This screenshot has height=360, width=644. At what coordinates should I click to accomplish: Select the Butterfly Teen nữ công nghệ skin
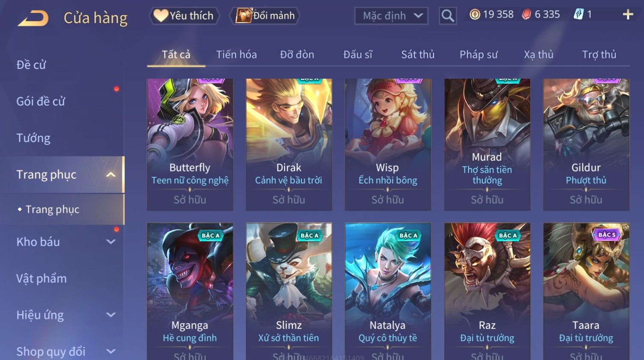190,145
